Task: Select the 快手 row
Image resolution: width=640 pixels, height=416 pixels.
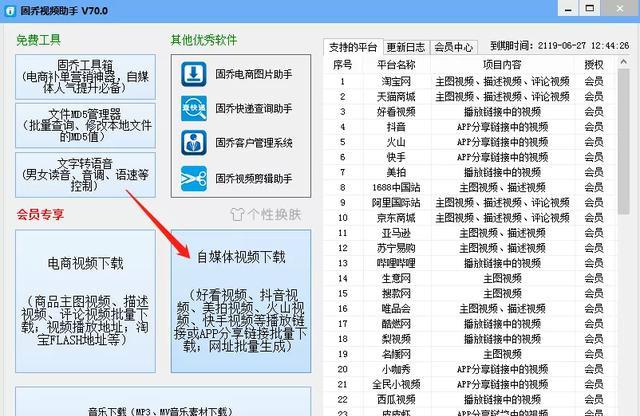Action: click(x=469, y=157)
